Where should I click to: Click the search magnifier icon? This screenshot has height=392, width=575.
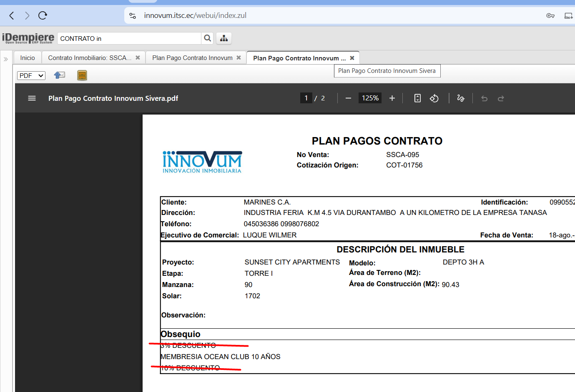click(207, 38)
